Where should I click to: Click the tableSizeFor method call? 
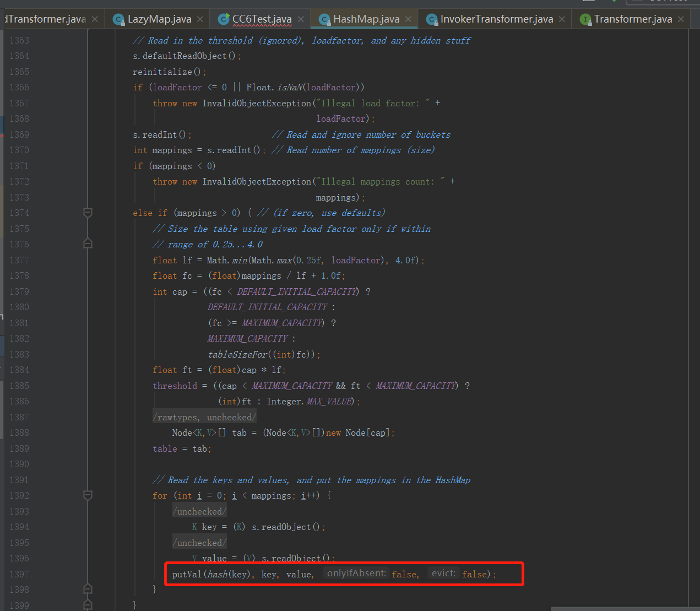tap(237, 354)
